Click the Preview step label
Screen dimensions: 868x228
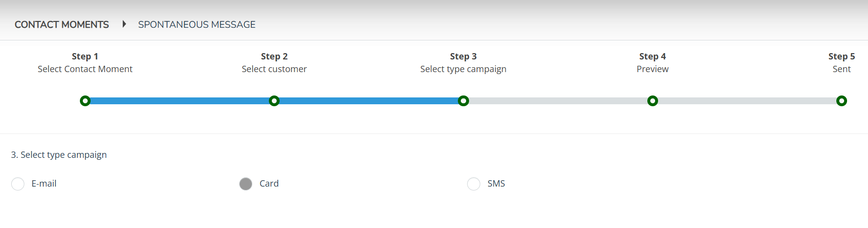[x=653, y=69]
